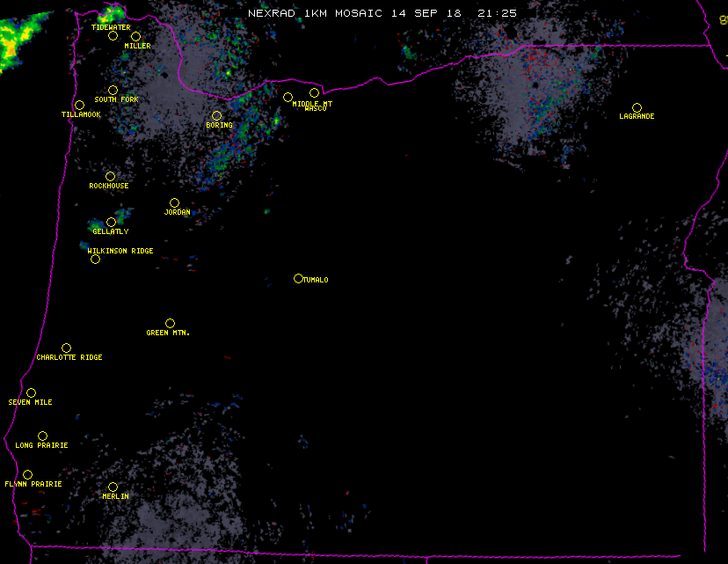Select the Tillamook station circle
Screen dimensions: 728x564
[79, 106]
